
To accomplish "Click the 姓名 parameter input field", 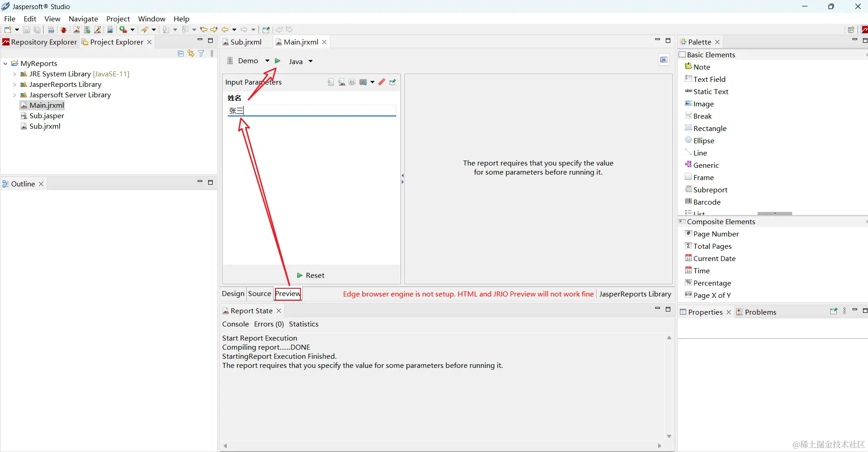I will pos(312,110).
